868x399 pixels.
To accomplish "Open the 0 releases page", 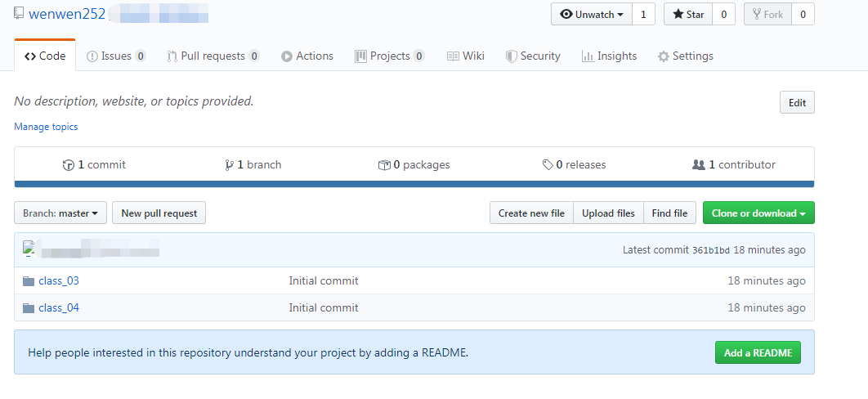I will pos(574,164).
